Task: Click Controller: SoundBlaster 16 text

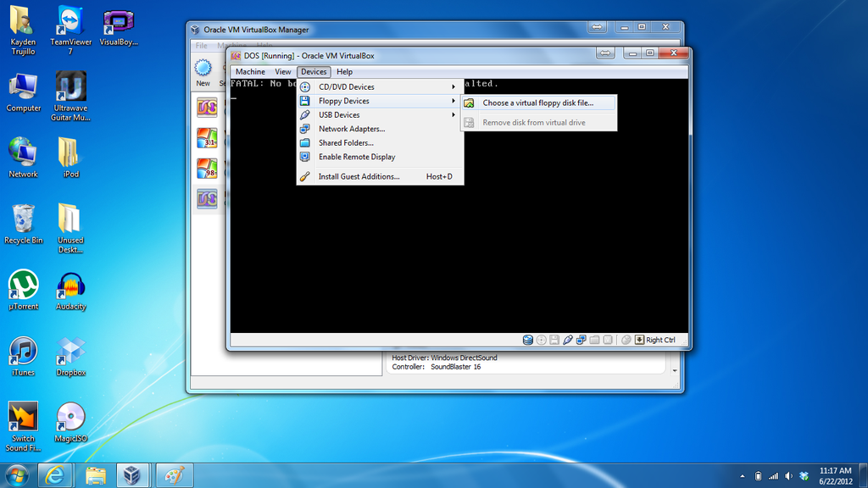Action: click(437, 367)
